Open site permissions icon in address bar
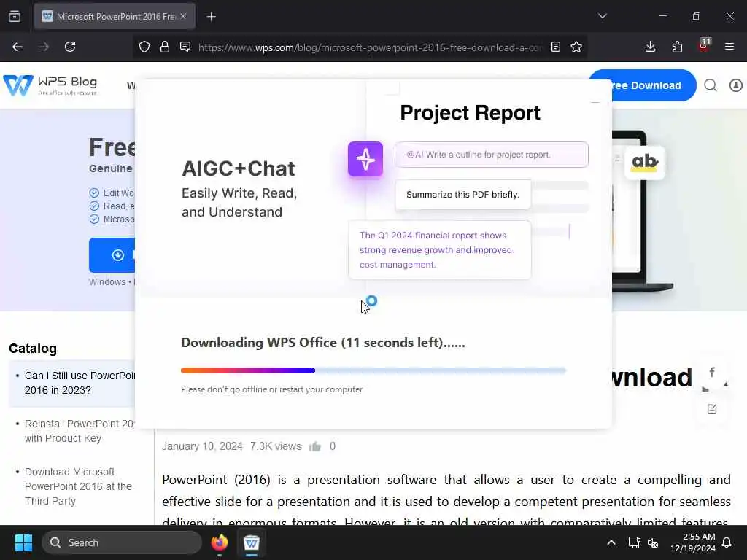The width and height of the screenshot is (747, 560). pyautogui.click(x=185, y=47)
